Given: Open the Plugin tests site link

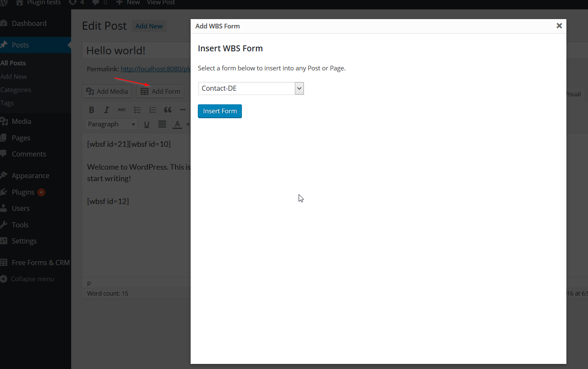Looking at the screenshot, I should tap(39, 3).
